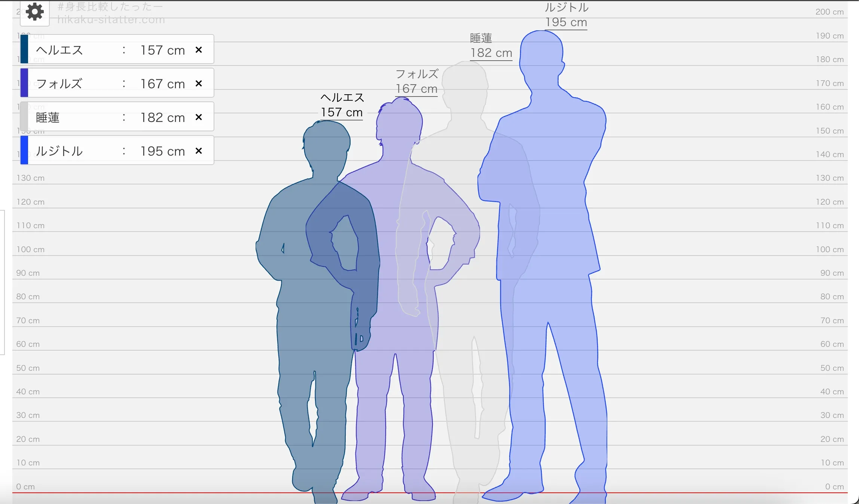Remove ヘルエス entry with its X icon
Image resolution: width=859 pixels, height=504 pixels.
pos(199,50)
